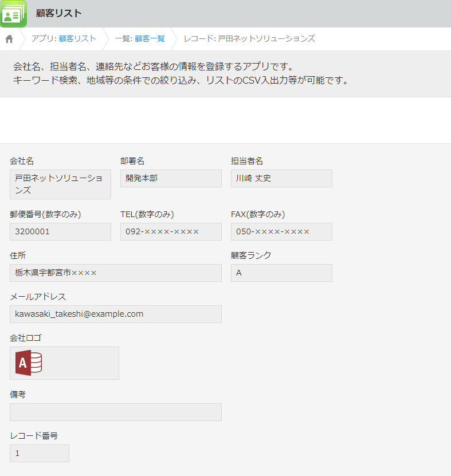Click the レコード番号 label

point(34,436)
